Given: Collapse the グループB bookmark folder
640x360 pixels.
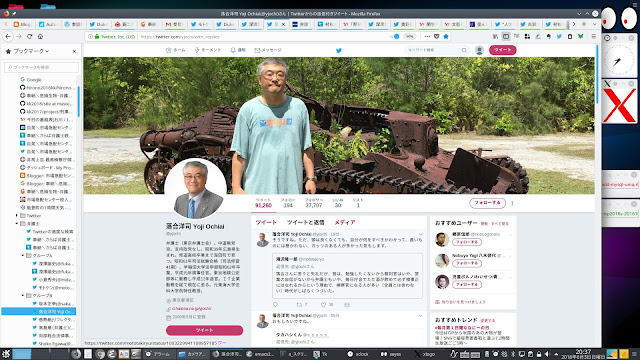Looking at the screenshot, I should [22, 296].
